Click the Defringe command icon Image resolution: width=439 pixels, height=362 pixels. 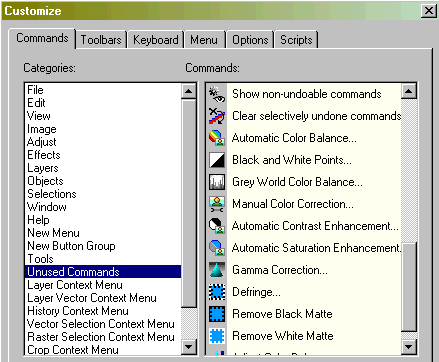pyautogui.click(x=217, y=292)
